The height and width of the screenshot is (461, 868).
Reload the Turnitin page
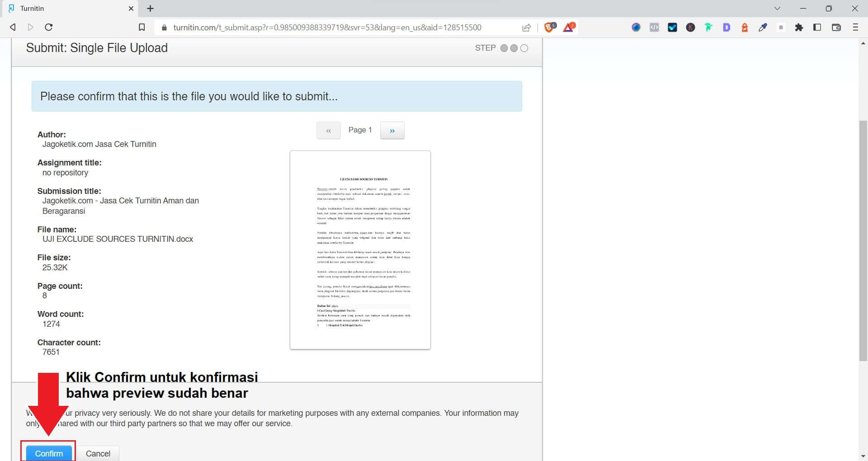tap(49, 27)
